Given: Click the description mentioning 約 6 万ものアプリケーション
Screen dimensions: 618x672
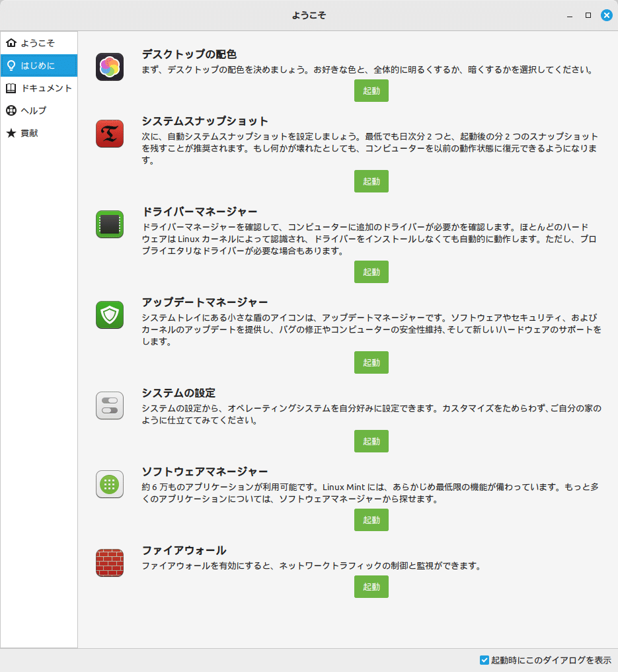Looking at the screenshot, I should click(370, 493).
